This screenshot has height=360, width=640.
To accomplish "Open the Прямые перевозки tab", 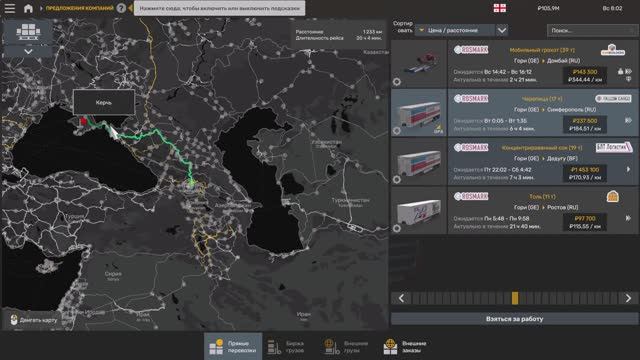I will (233, 347).
